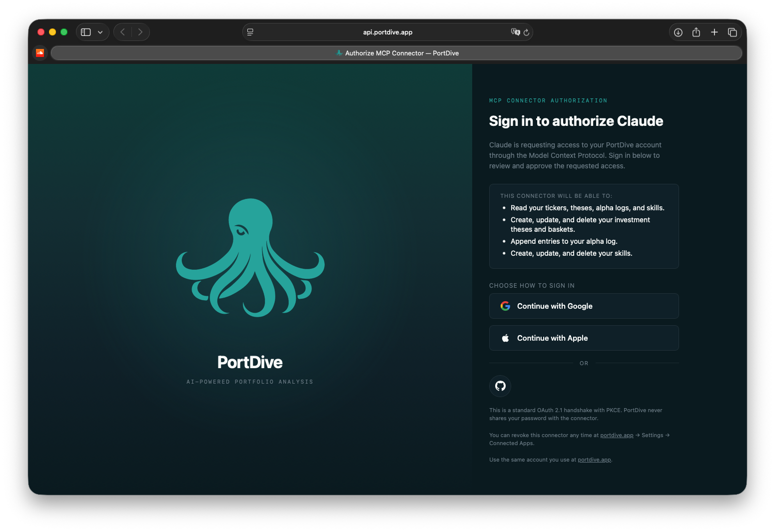Screen dimensions: 775x532
Task: Go forward with the forward arrow
Action: click(x=140, y=32)
